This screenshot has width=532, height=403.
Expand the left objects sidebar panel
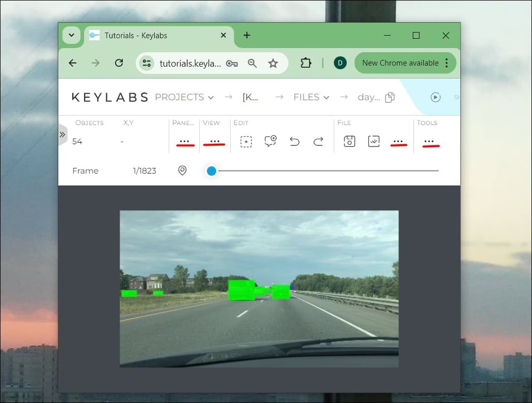click(62, 134)
